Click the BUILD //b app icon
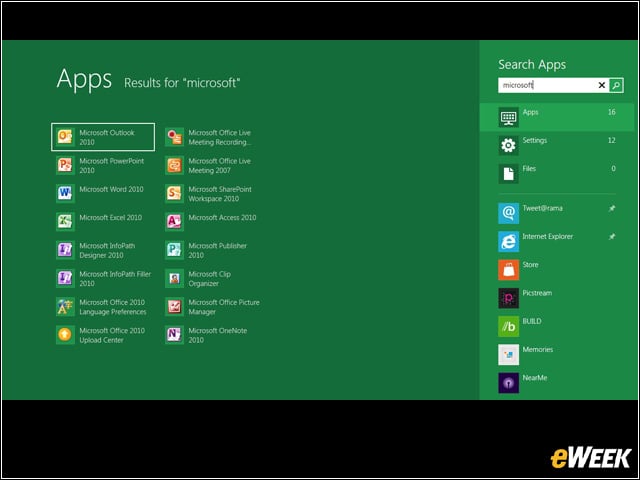 point(509,326)
